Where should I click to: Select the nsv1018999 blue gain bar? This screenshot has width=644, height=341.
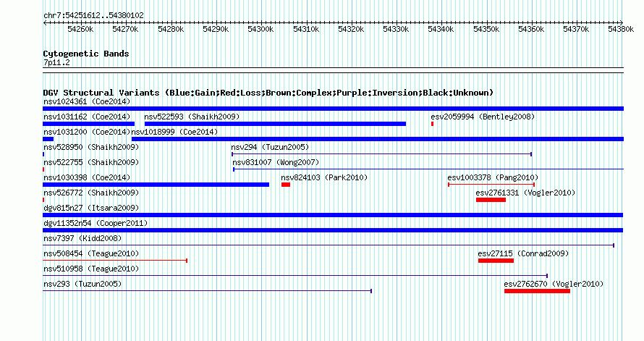(378, 139)
